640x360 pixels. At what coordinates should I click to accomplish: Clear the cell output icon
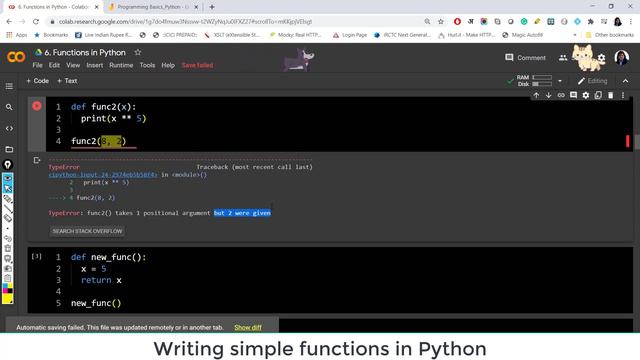click(x=37, y=160)
